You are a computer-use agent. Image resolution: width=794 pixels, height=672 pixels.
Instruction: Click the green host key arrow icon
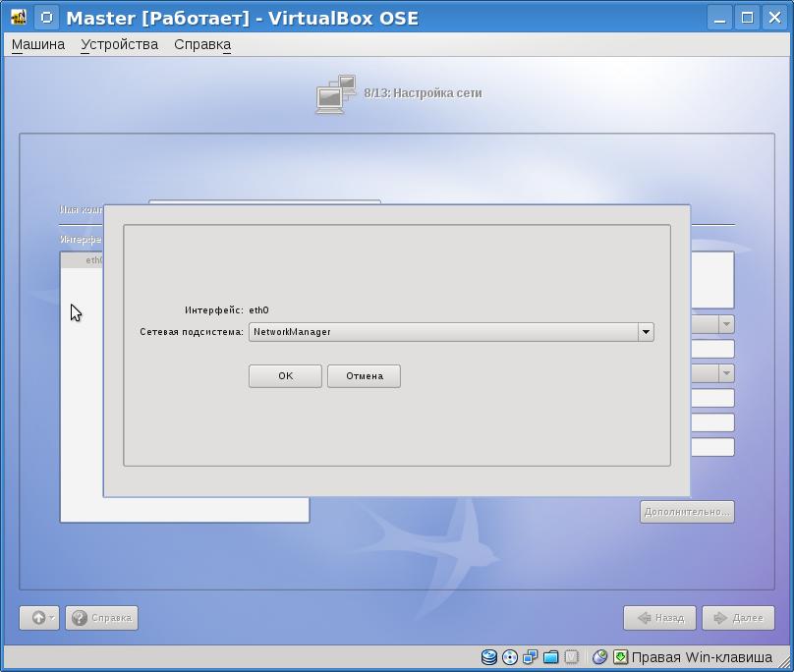pyautogui.click(x=620, y=657)
